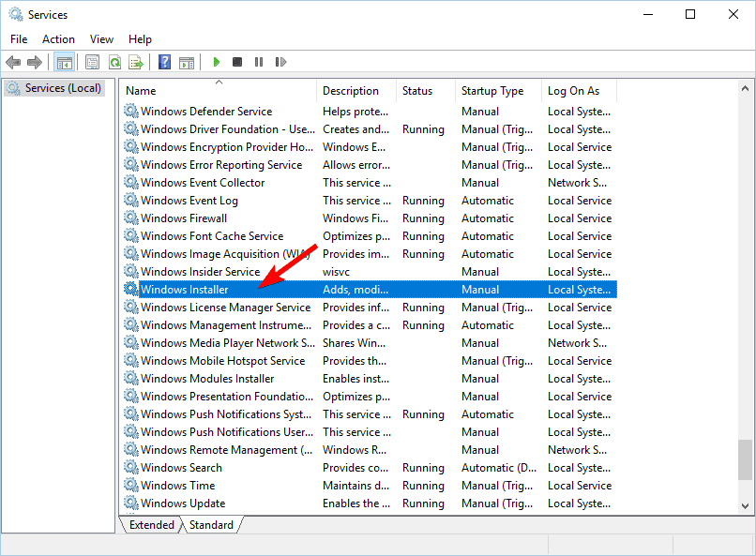Click the Export List toolbar icon
This screenshot has width=756, height=556.
coord(136,62)
